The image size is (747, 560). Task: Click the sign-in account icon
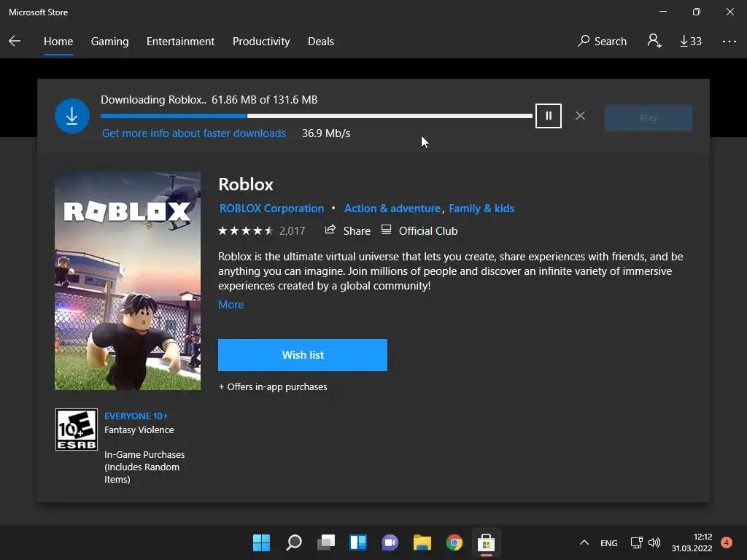654,41
